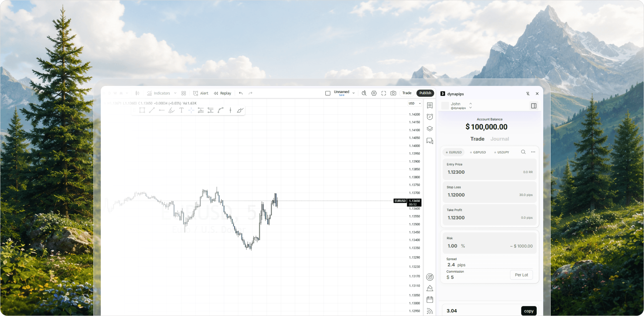
Task: Redo the chart action
Action: 250,93
